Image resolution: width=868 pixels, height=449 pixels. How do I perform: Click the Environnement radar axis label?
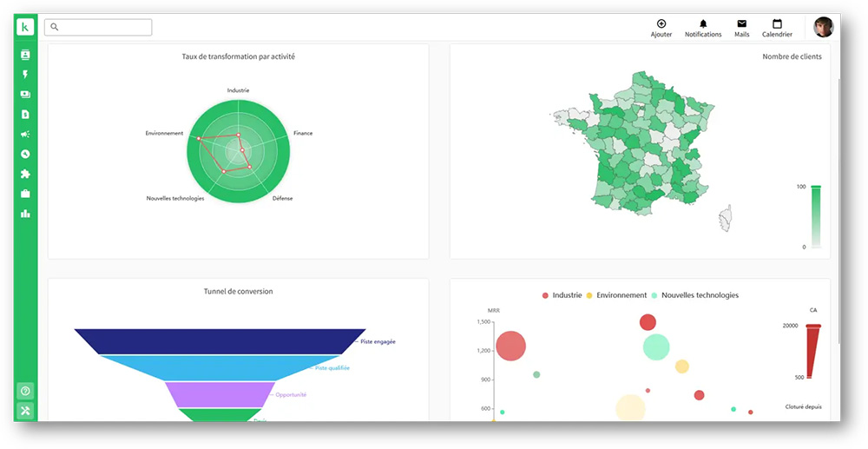[x=164, y=133]
